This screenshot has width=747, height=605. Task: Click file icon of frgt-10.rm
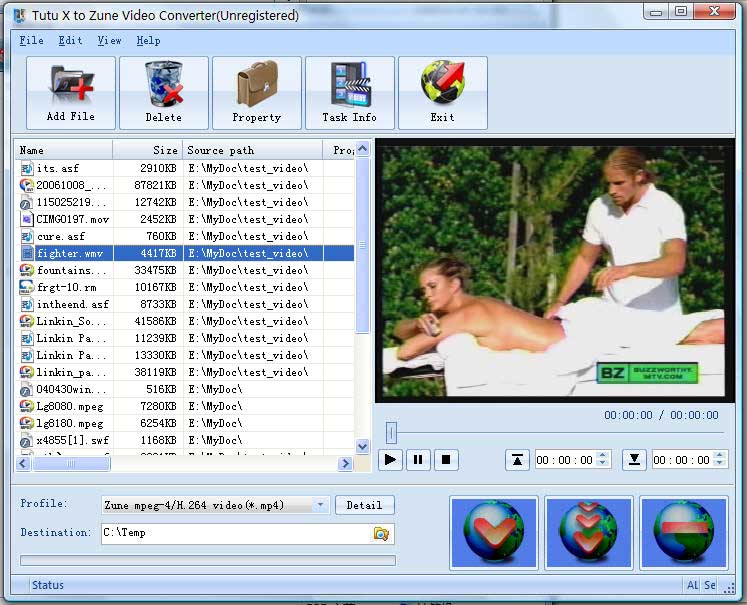27,287
